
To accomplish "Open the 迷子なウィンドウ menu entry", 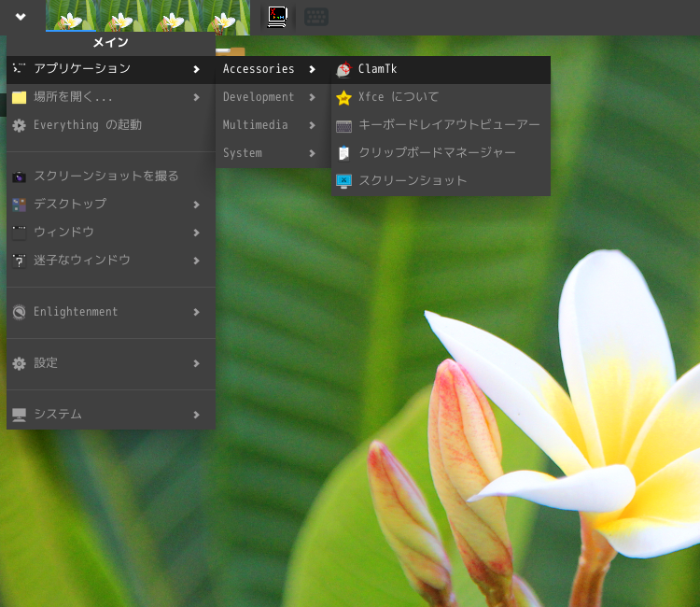I will pyautogui.click(x=111, y=261).
